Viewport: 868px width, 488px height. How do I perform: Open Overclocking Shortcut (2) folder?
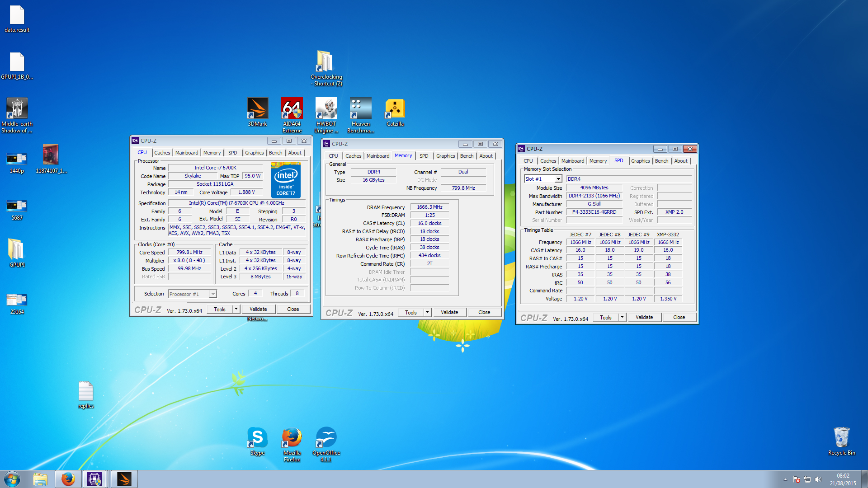326,68
